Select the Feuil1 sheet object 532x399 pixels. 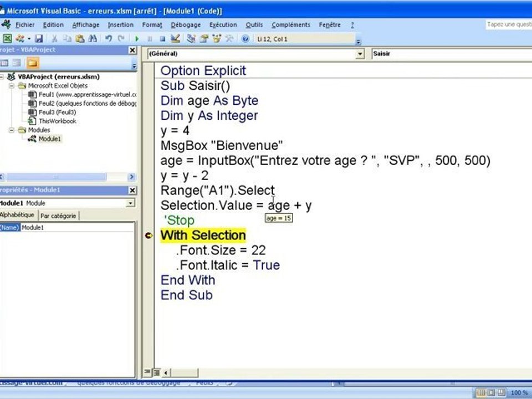82,95
